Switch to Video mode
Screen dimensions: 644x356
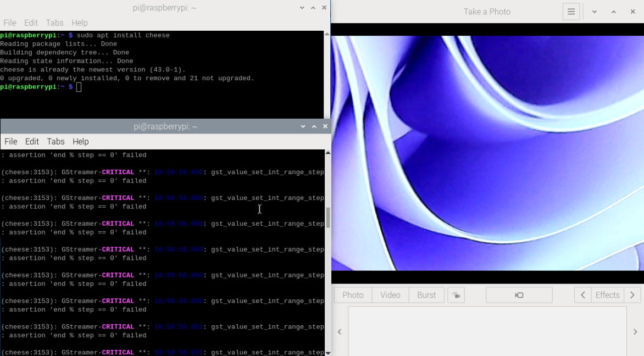(390, 295)
